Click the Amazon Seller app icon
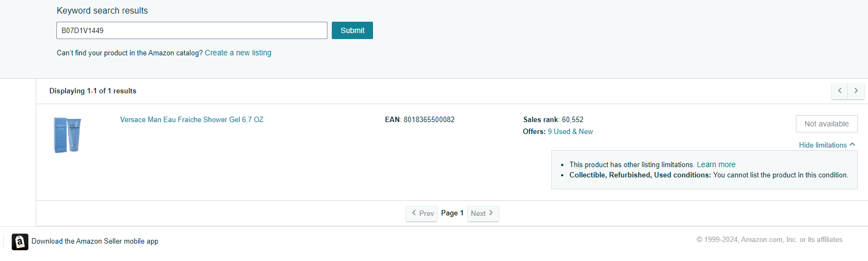The height and width of the screenshot is (261, 868). click(x=20, y=241)
